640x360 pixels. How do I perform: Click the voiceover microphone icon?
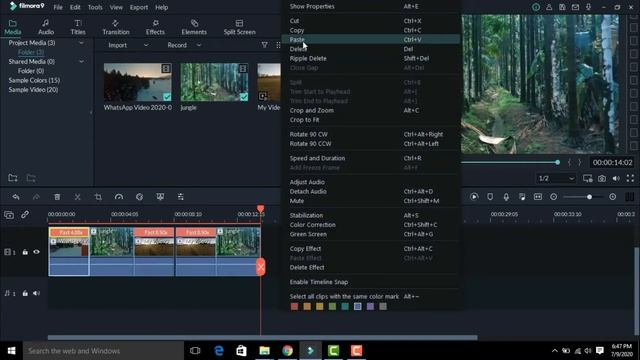[x=506, y=197]
